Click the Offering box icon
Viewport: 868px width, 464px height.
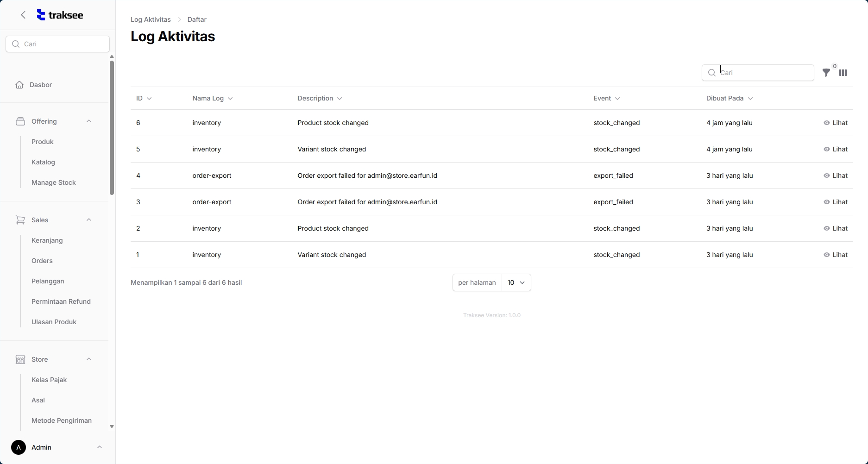click(20, 121)
